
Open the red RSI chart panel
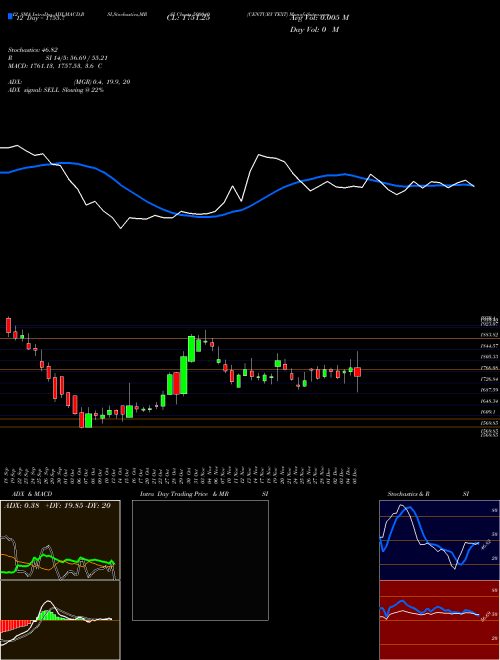(439, 620)
